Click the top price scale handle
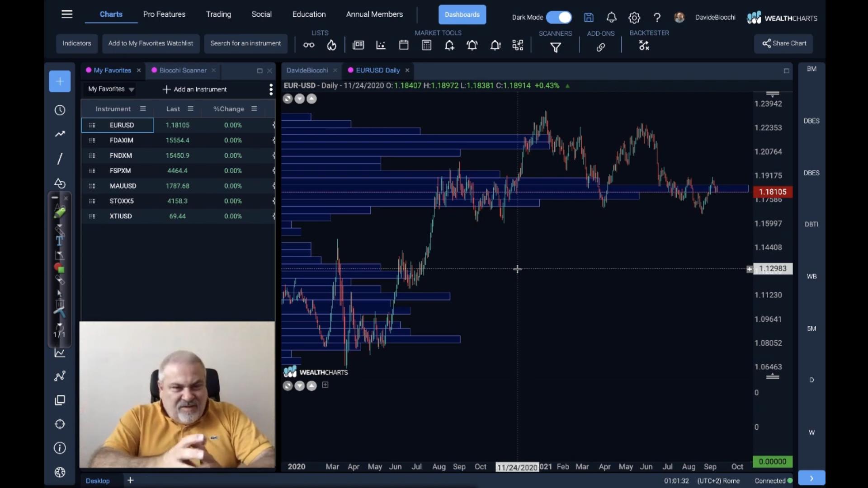Image resolution: width=868 pixels, height=488 pixels. pyautogui.click(x=773, y=94)
